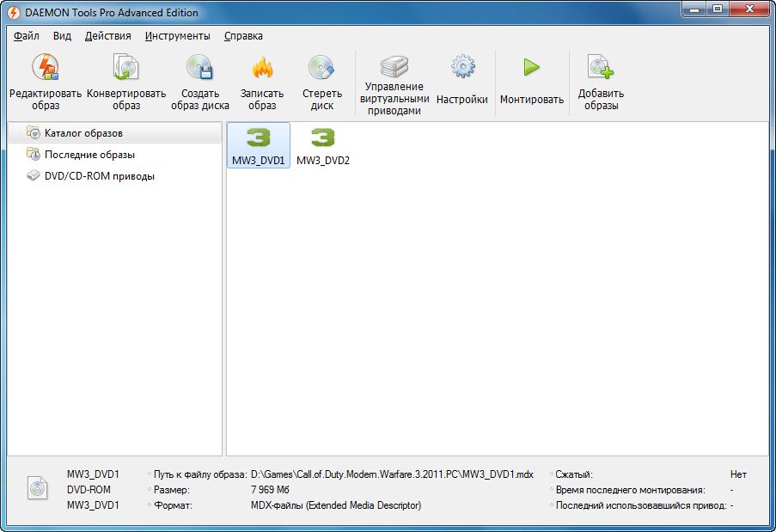The height and width of the screenshot is (532, 776).
Task: Select the Последние образы tree row
Action: tap(115, 155)
